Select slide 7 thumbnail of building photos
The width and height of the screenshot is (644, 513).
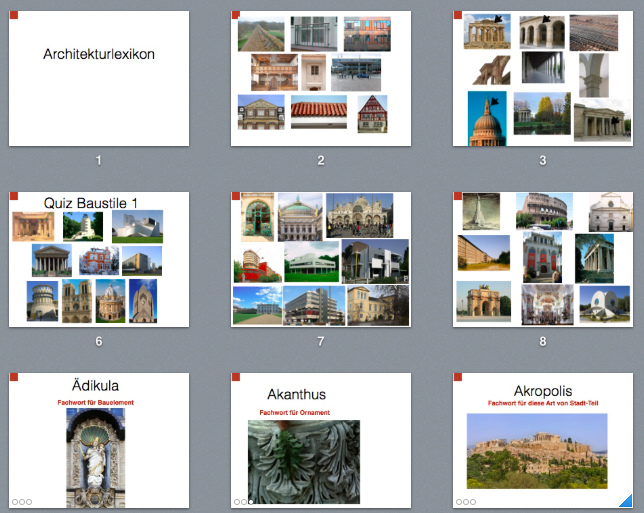tap(321, 260)
